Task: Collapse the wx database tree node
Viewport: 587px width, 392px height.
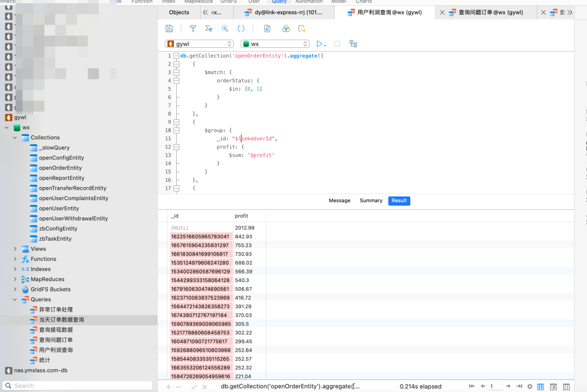Action: tap(7, 127)
